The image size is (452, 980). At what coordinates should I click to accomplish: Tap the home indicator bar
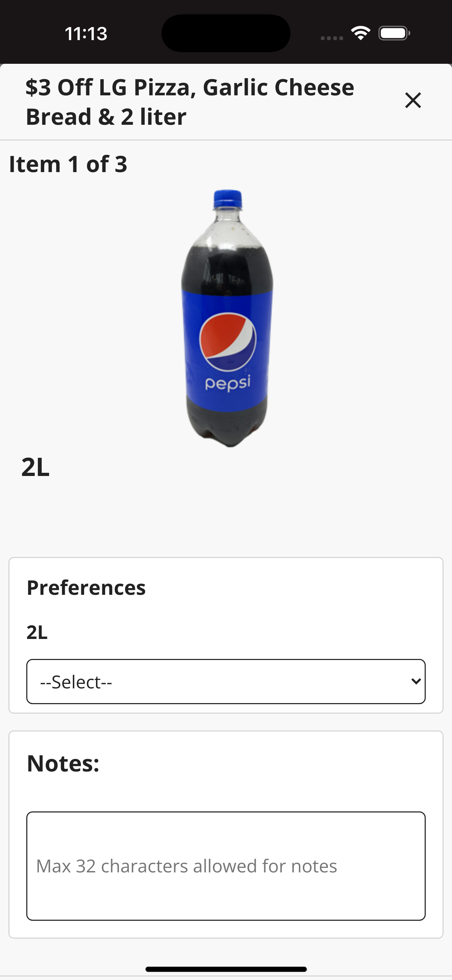226,969
